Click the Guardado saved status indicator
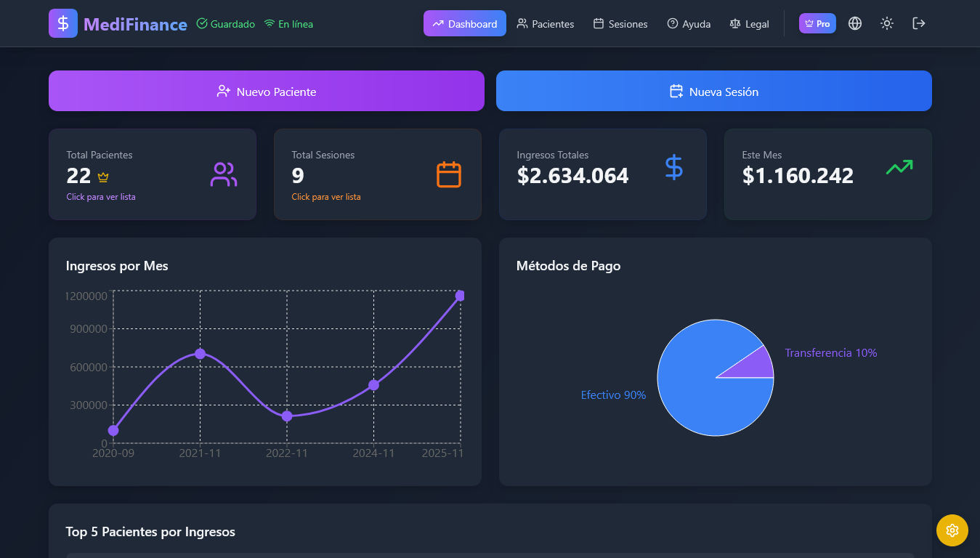The width and height of the screenshot is (980, 558). pyautogui.click(x=225, y=24)
